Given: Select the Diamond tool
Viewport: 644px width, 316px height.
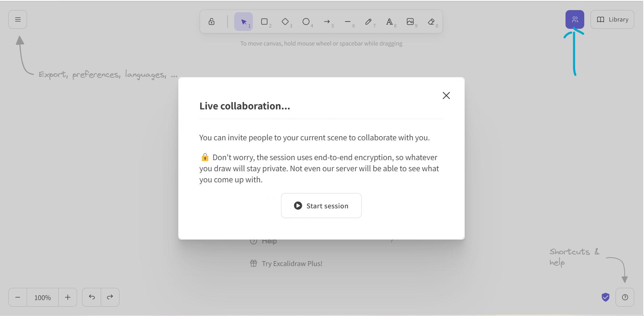Looking at the screenshot, I should [286, 22].
